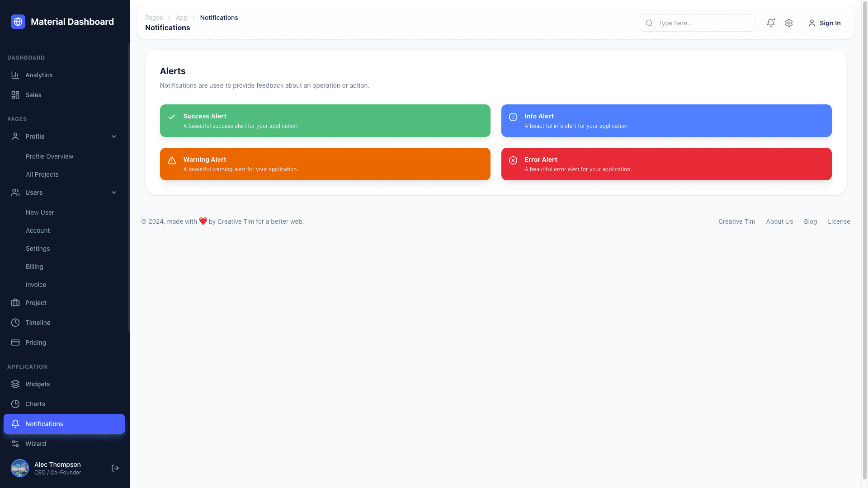Image resolution: width=868 pixels, height=488 pixels.
Task: Click the bell Notifications icon in sidebar
Action: tap(15, 424)
